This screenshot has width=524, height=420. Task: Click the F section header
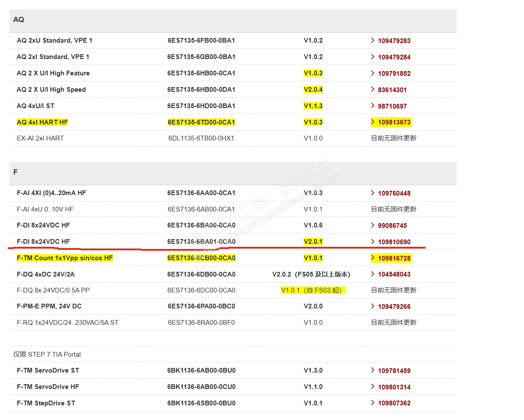[x=233, y=173]
